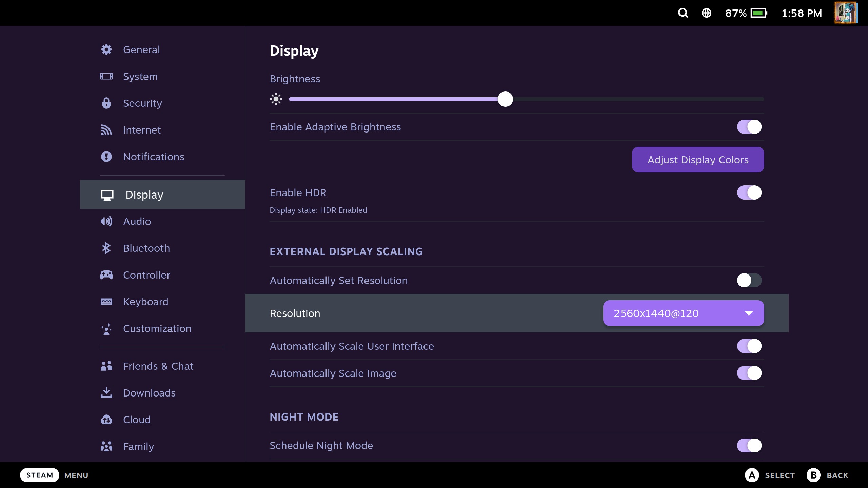
Task: Click the 87% battery percentage
Action: 736,13
